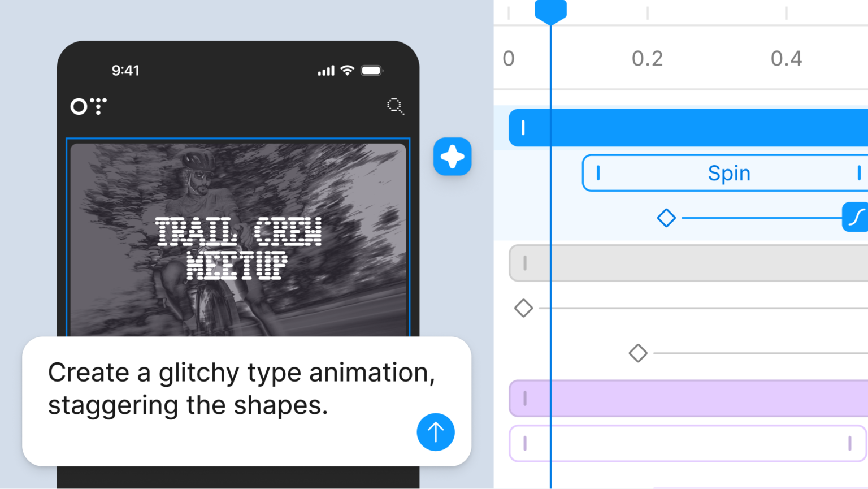Click the start handle of filled purple track
The width and height of the screenshot is (868, 489).
525,399
